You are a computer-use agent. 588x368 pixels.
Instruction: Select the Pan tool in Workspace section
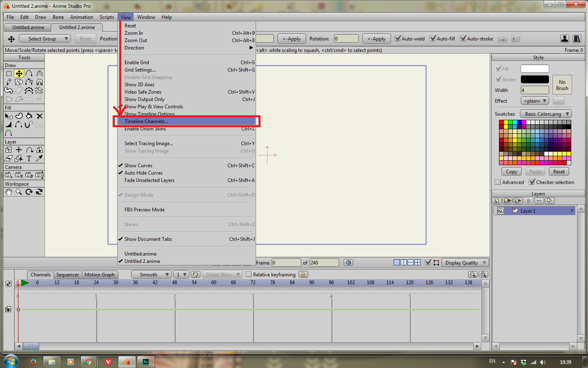click(x=9, y=191)
